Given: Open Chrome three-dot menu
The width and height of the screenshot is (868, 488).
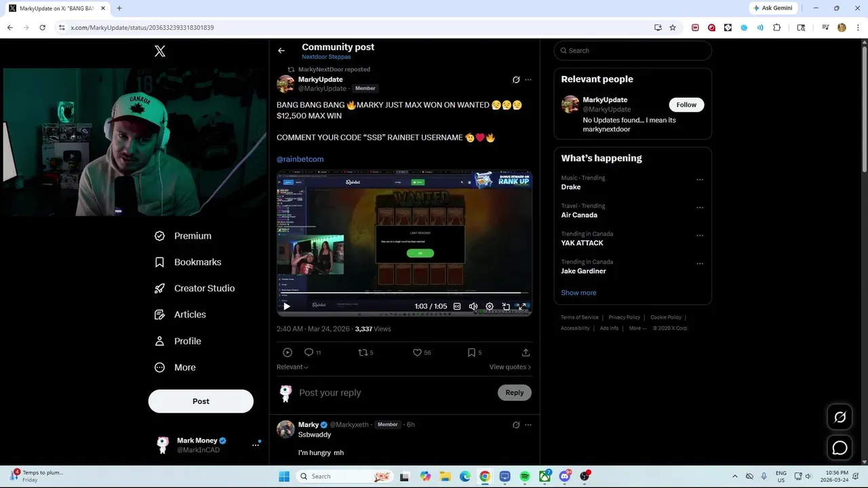Looking at the screenshot, I should (858, 28).
